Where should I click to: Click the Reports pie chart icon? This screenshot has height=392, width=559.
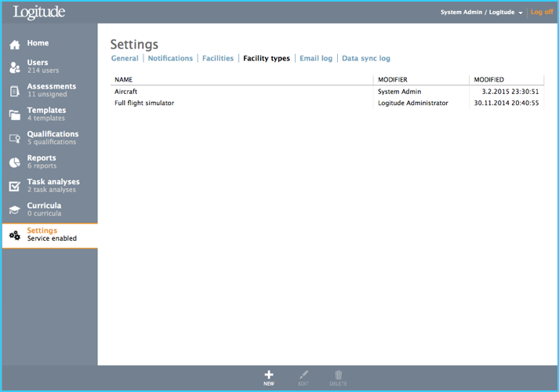coord(15,162)
